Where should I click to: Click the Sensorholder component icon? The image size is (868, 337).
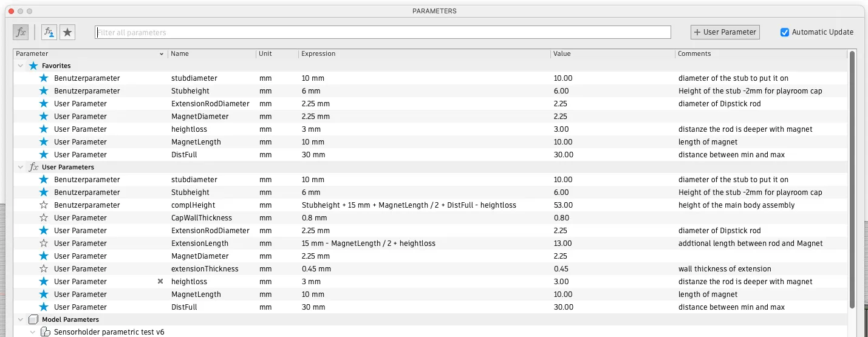pyautogui.click(x=45, y=332)
